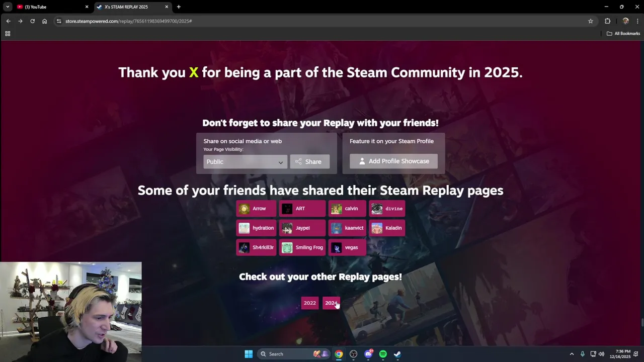Viewport: 644px width, 362px height.
Task: Open the notification bell in the taskbar
Action: tap(636, 354)
